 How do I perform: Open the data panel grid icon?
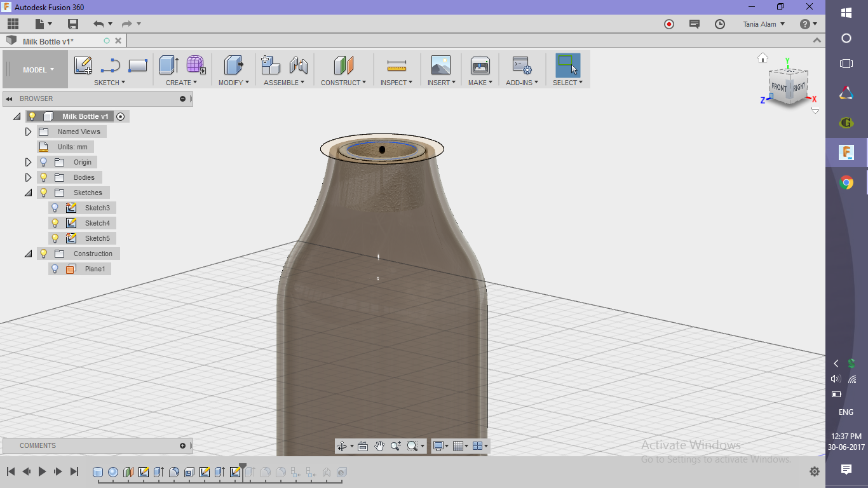coord(13,24)
